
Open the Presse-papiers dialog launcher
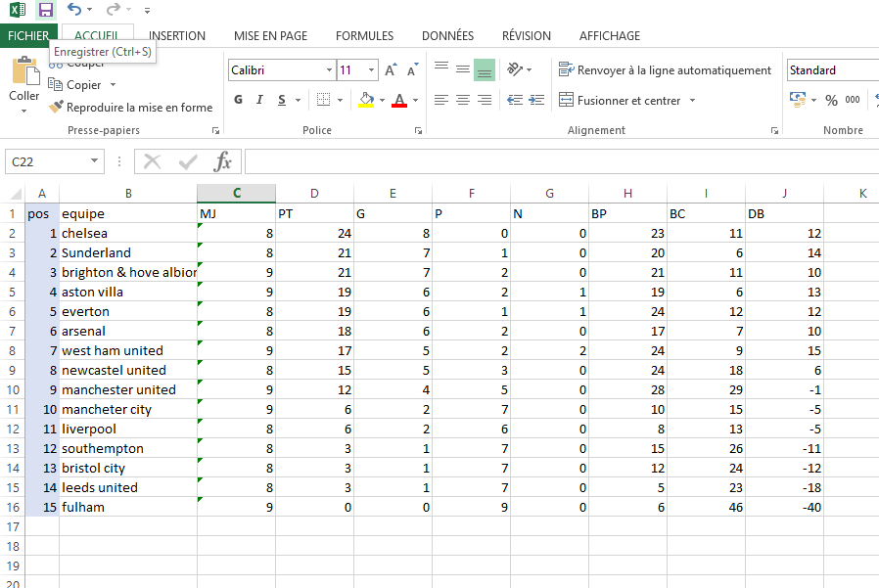(x=215, y=130)
